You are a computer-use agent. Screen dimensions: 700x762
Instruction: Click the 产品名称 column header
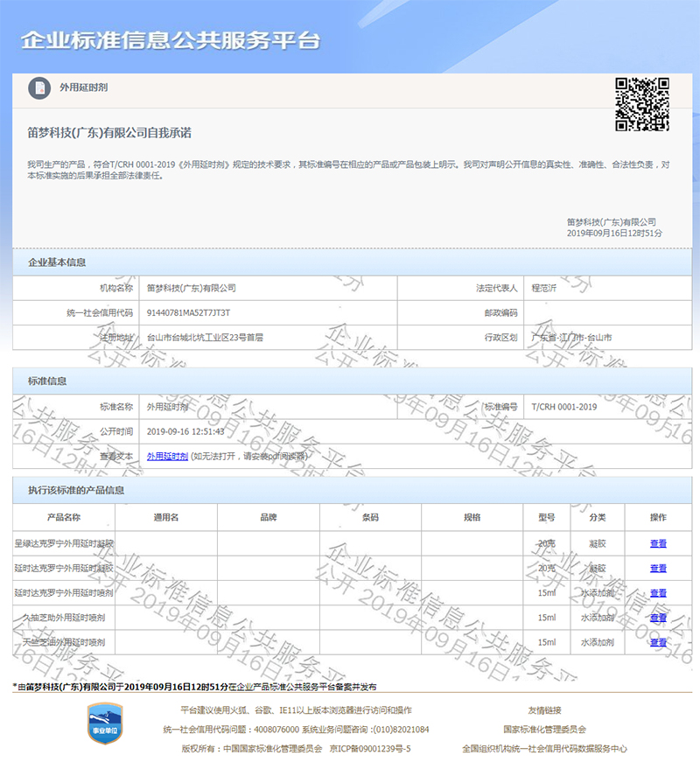pos(64,518)
